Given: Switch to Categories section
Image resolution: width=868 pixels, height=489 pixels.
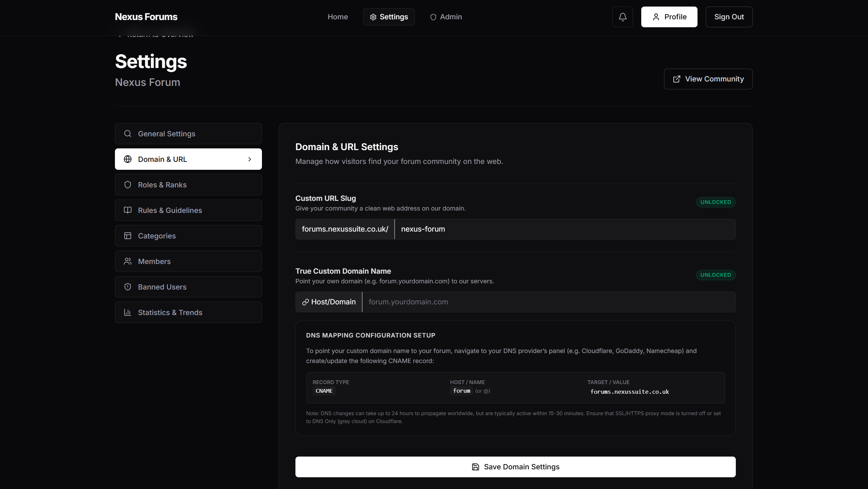Looking at the screenshot, I should pos(188,236).
